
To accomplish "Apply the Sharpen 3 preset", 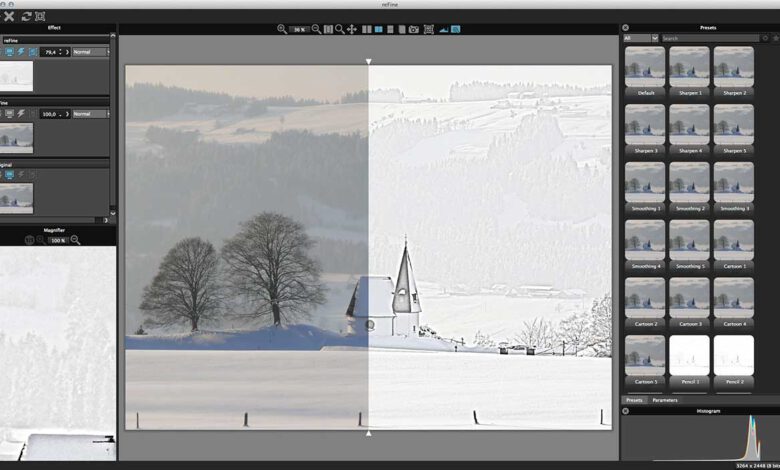I will [x=645, y=128].
